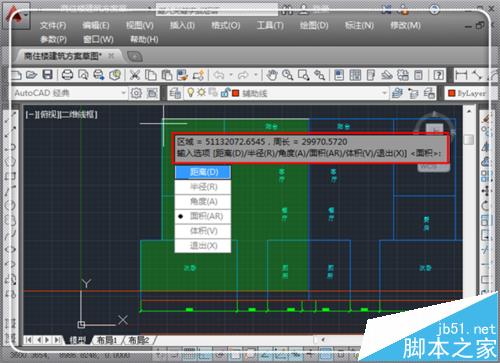Viewport: 500px width, 363px height.
Task: Toggle layer lock padlock icon
Action: pos(225,93)
